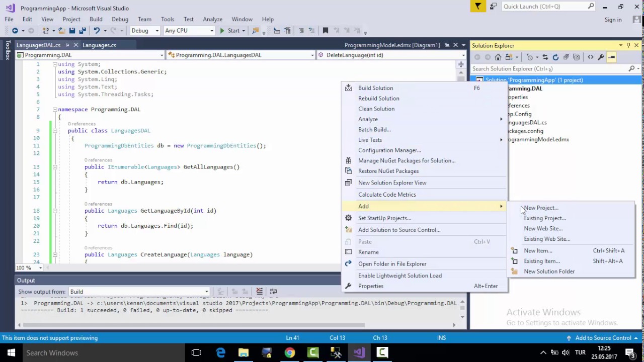Collapse the GetLanguageById method block

pyautogui.click(x=55, y=211)
